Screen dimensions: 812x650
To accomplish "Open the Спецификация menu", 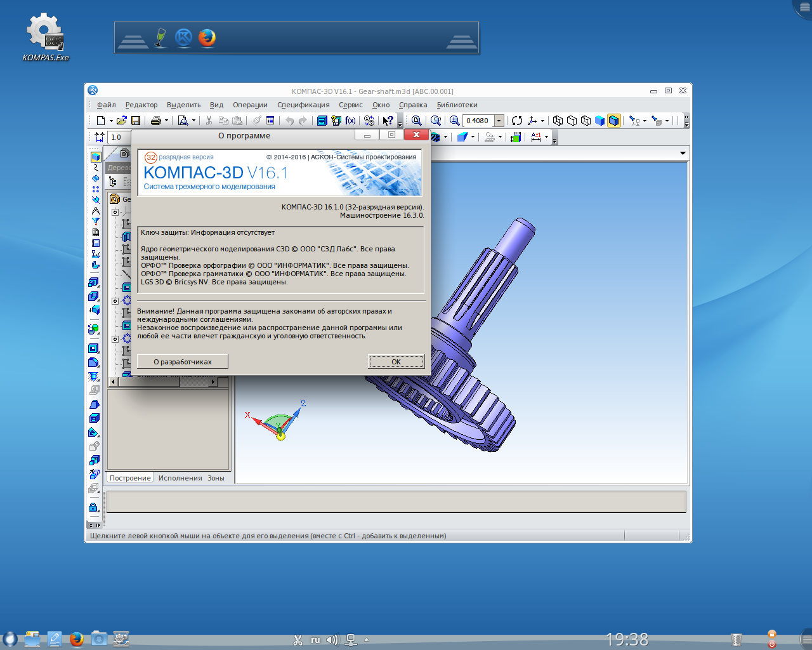I will pyautogui.click(x=303, y=105).
